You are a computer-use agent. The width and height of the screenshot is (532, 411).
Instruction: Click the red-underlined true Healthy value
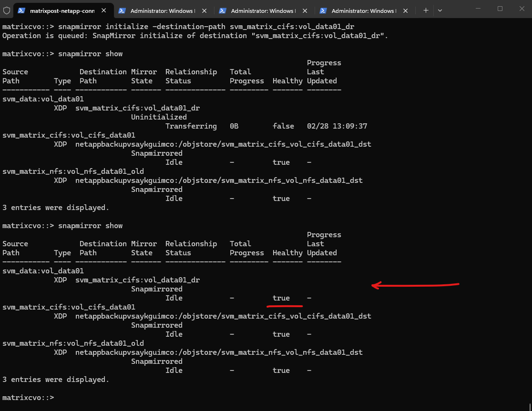click(281, 298)
